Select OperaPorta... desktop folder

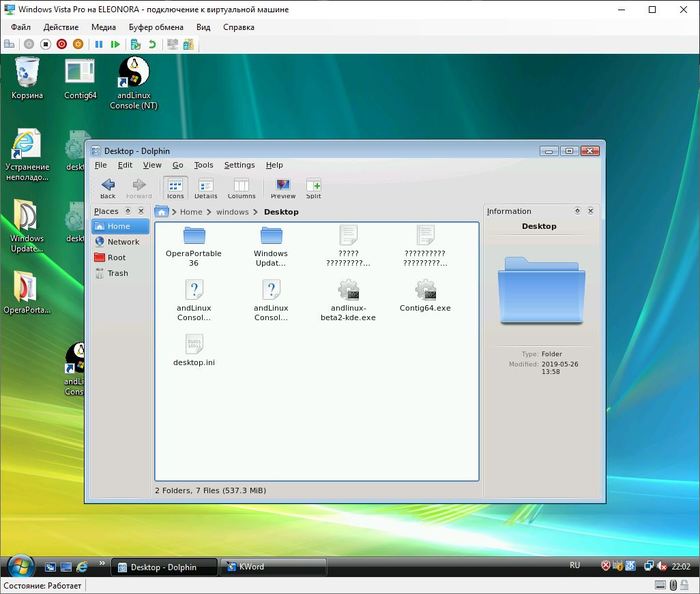pos(27,293)
